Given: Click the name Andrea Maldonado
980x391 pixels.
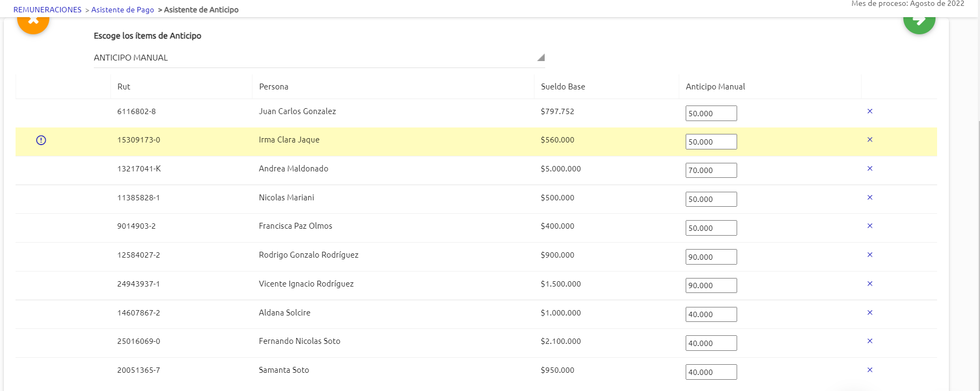Looking at the screenshot, I should click(x=293, y=169).
